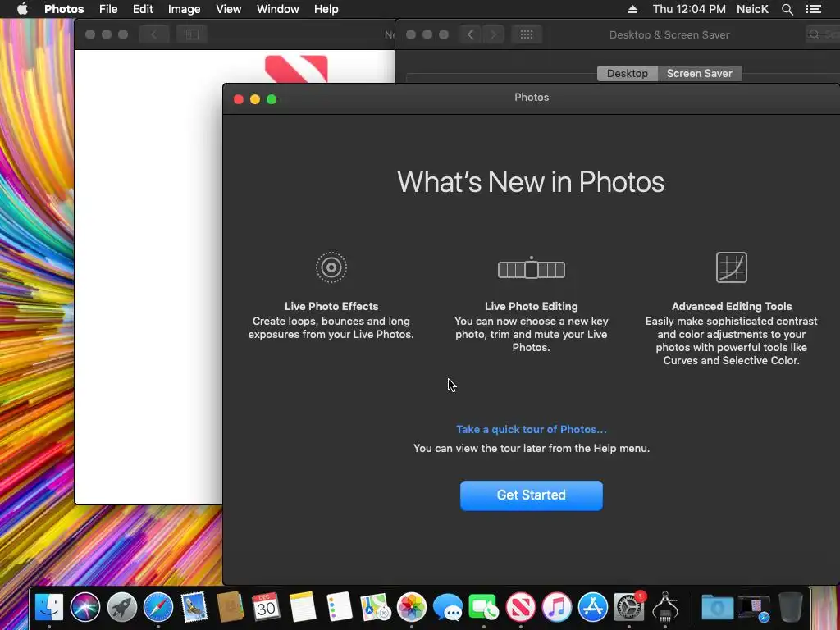The width and height of the screenshot is (840, 630).
Task: Open the Help menu
Action: click(x=326, y=9)
